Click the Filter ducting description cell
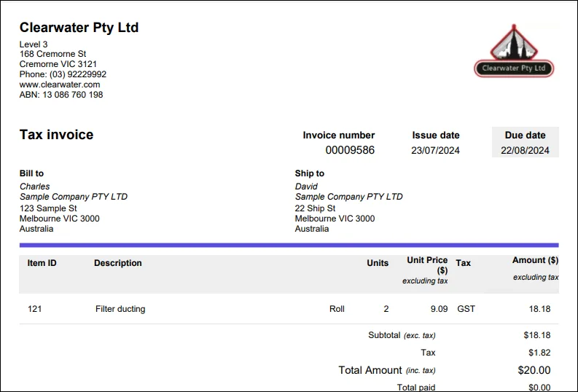The width and height of the screenshot is (578, 392). [x=120, y=309]
